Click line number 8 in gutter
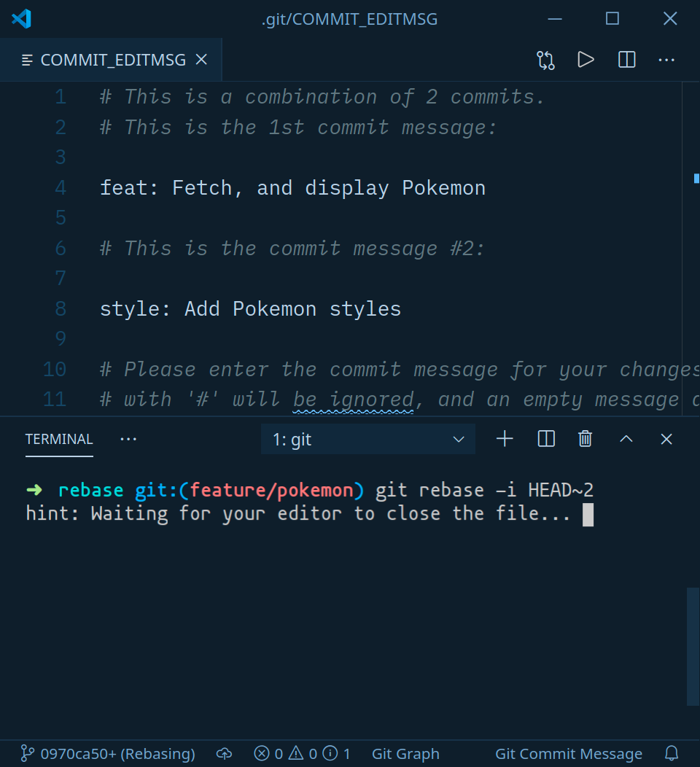This screenshot has height=767, width=700. tap(61, 308)
